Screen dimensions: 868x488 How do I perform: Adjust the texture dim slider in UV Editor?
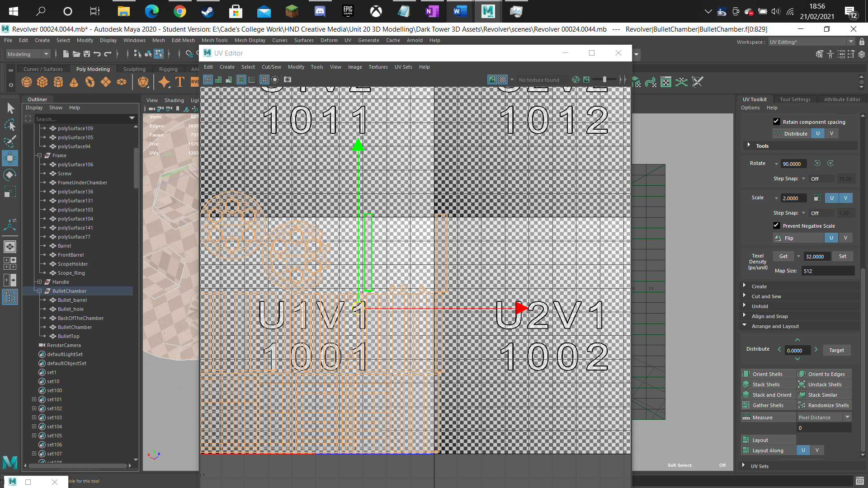point(604,80)
